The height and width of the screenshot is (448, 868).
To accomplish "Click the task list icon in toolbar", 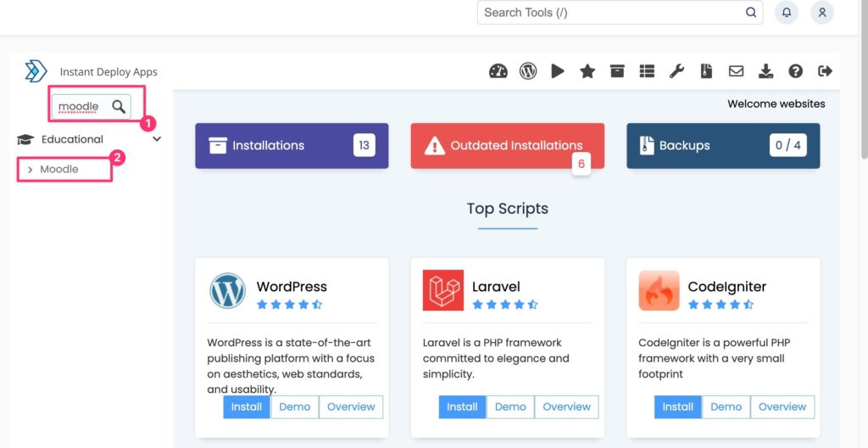I will click(647, 71).
